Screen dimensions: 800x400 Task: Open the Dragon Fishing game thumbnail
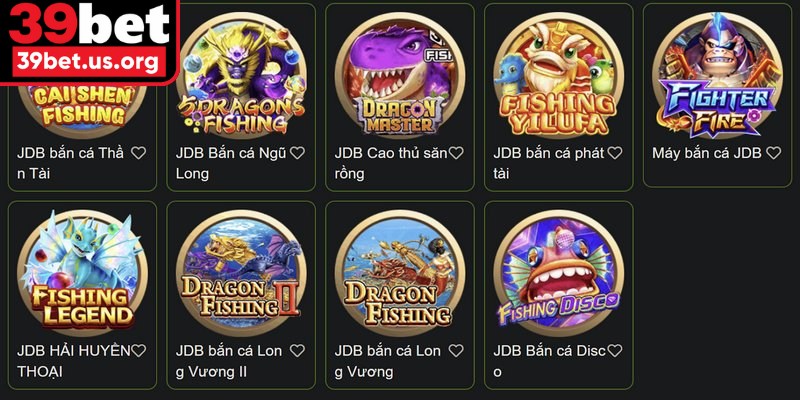(x=399, y=273)
